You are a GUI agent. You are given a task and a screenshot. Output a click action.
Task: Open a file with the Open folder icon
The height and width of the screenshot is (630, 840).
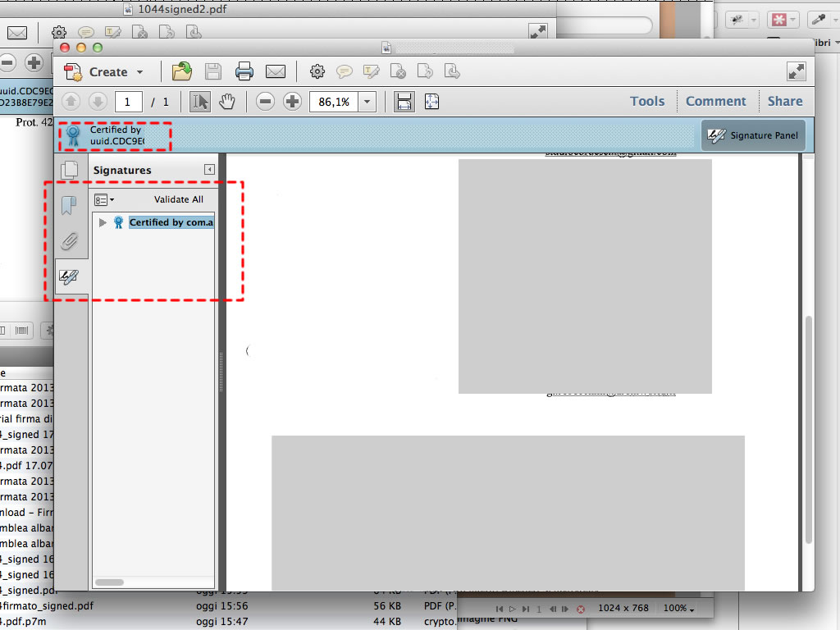(181, 72)
